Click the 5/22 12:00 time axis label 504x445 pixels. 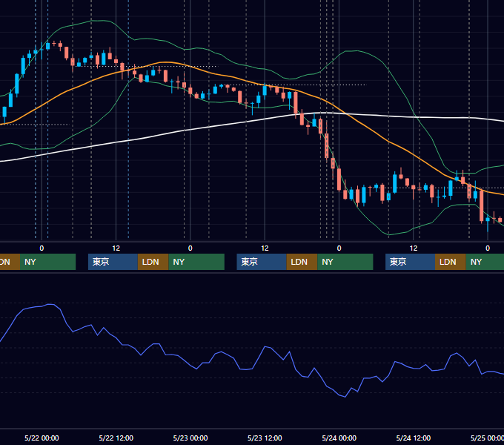(116, 438)
